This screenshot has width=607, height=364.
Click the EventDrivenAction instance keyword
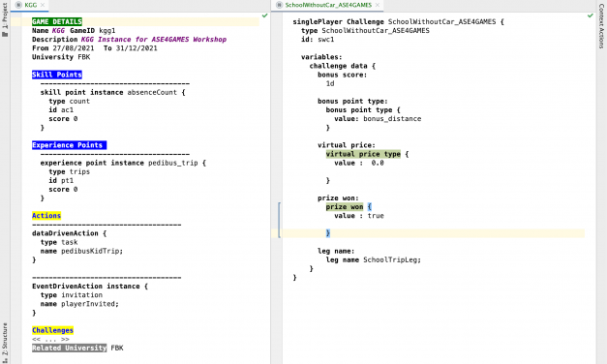85,287
